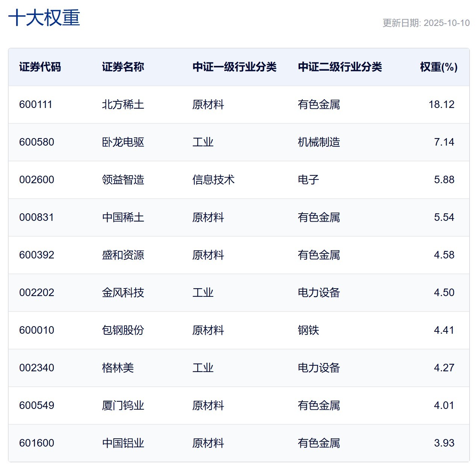
Task: Click weight value 4.41
Action: coord(444,330)
